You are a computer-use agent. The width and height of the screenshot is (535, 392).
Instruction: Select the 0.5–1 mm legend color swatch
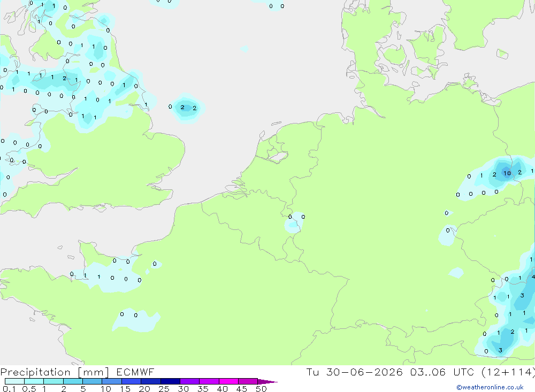pos(34,381)
